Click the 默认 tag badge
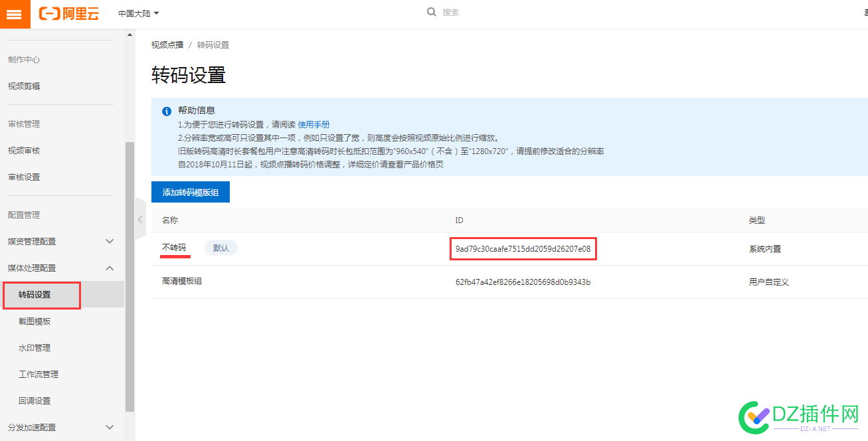Viewport: 868px width, 441px height. [221, 248]
